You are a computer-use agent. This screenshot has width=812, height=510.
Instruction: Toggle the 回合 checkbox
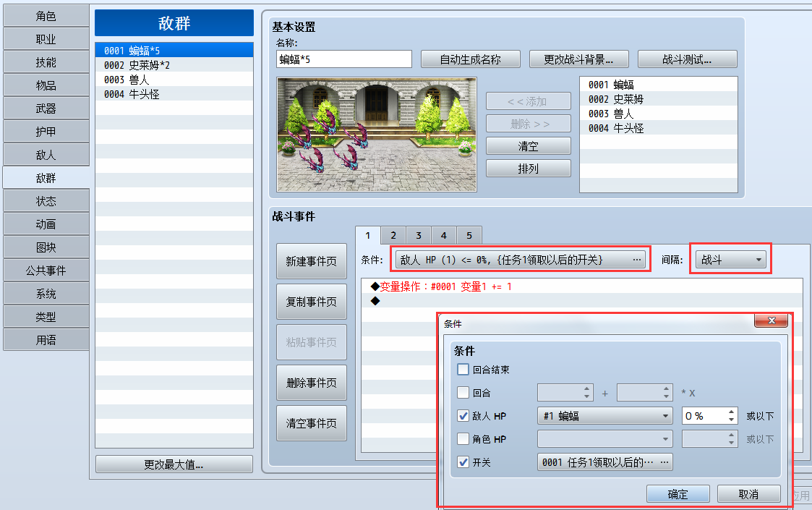(463, 393)
